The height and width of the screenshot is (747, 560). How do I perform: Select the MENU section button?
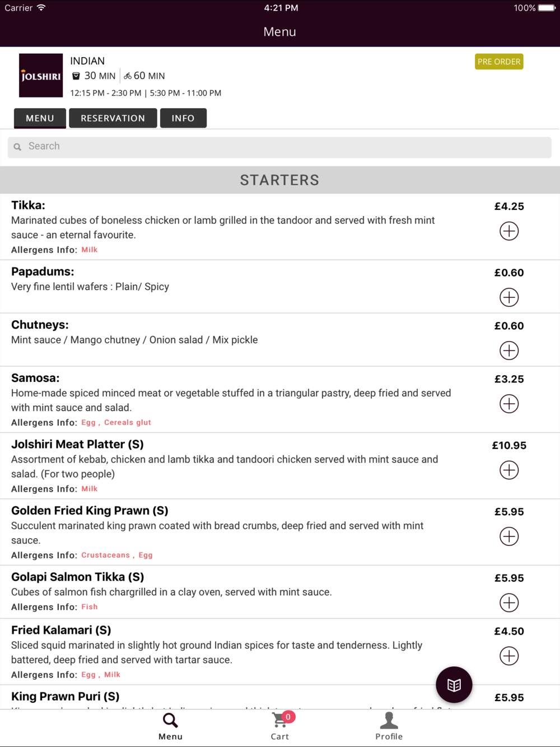(x=40, y=118)
